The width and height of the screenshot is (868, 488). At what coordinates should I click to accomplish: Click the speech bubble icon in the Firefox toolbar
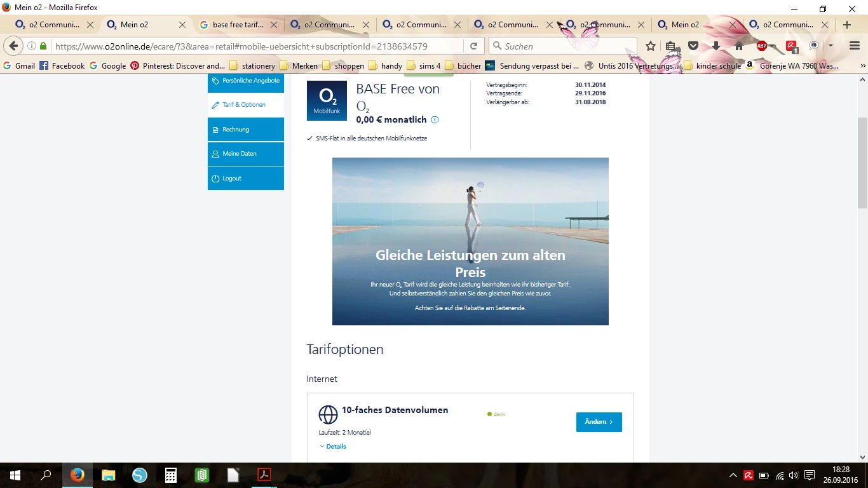pos(814,46)
